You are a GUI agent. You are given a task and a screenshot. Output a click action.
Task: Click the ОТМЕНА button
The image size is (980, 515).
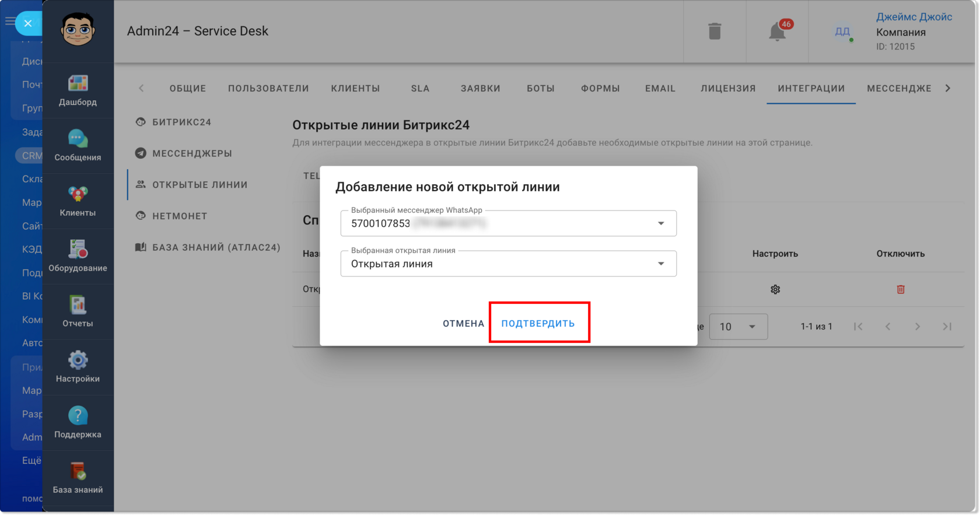pyautogui.click(x=463, y=324)
